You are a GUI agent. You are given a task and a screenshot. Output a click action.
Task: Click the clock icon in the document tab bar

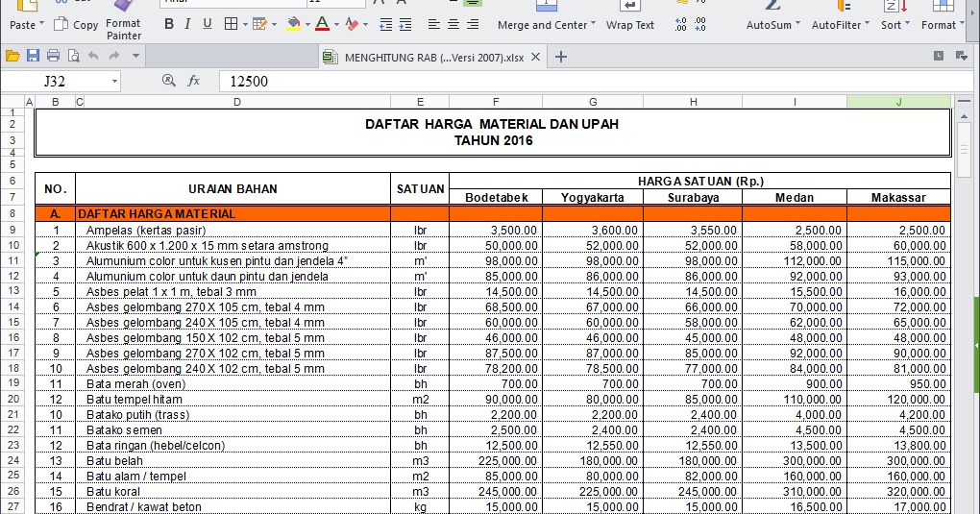click(x=938, y=56)
